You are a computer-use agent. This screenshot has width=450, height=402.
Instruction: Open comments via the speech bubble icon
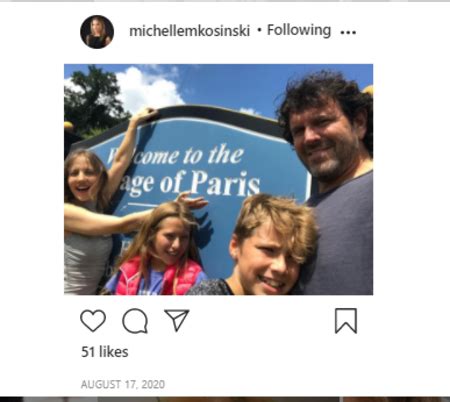[x=135, y=321]
